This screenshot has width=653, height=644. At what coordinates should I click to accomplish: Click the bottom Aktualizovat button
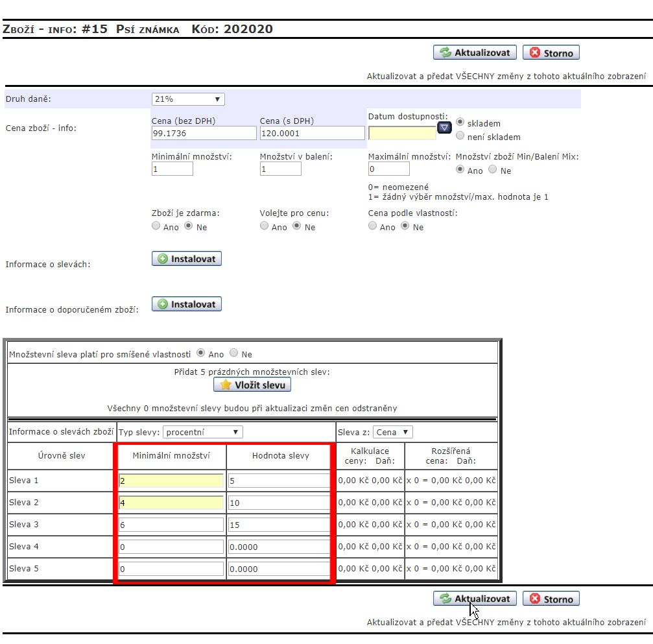click(475, 599)
